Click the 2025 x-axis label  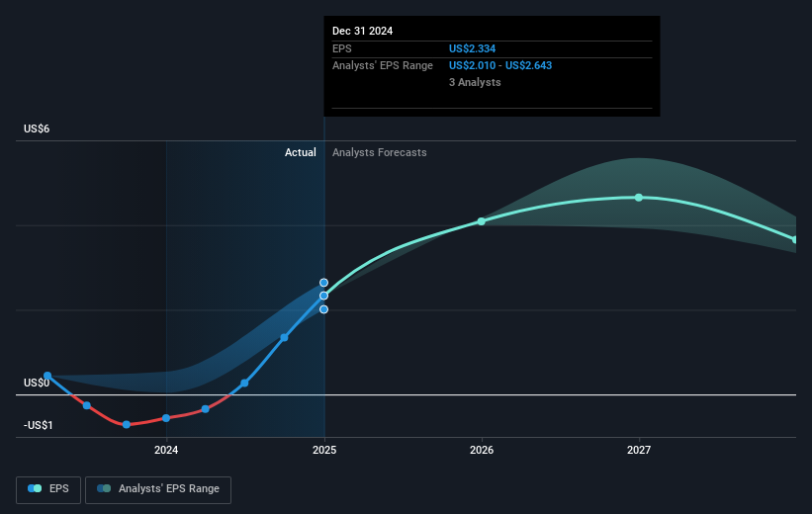pos(324,450)
